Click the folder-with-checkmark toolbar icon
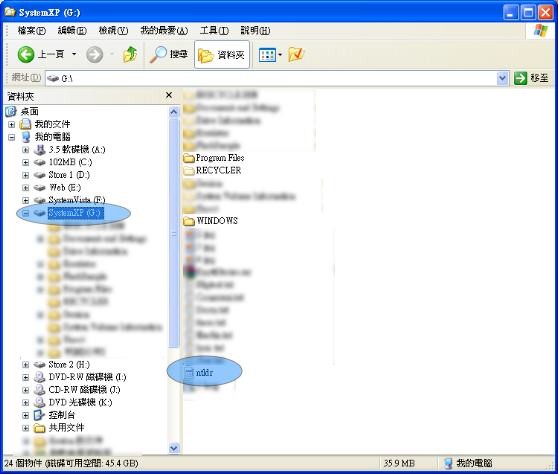Image resolution: width=558 pixels, height=474 pixels. [296, 54]
